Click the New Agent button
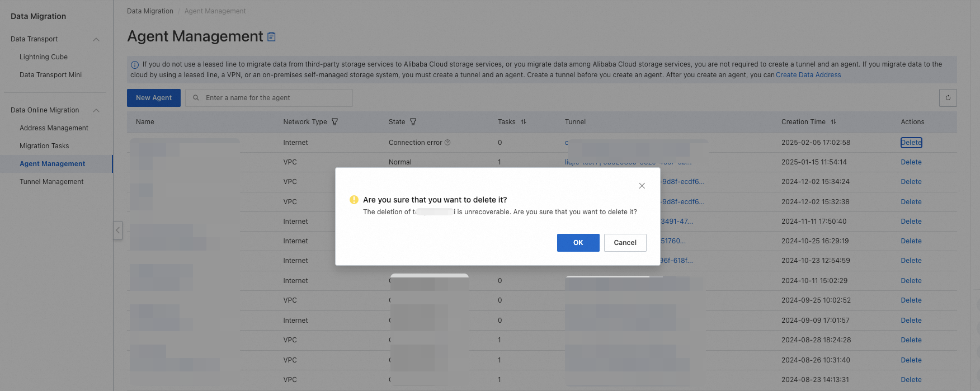The image size is (980, 391). pyautogui.click(x=154, y=98)
